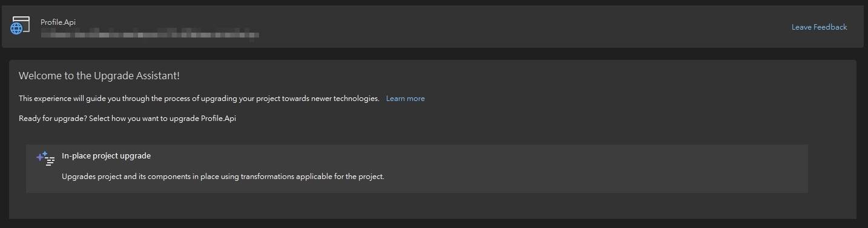Image resolution: width=868 pixels, height=228 pixels.
Task: Select the 'In-place project upgrade' title text
Action: (106, 155)
